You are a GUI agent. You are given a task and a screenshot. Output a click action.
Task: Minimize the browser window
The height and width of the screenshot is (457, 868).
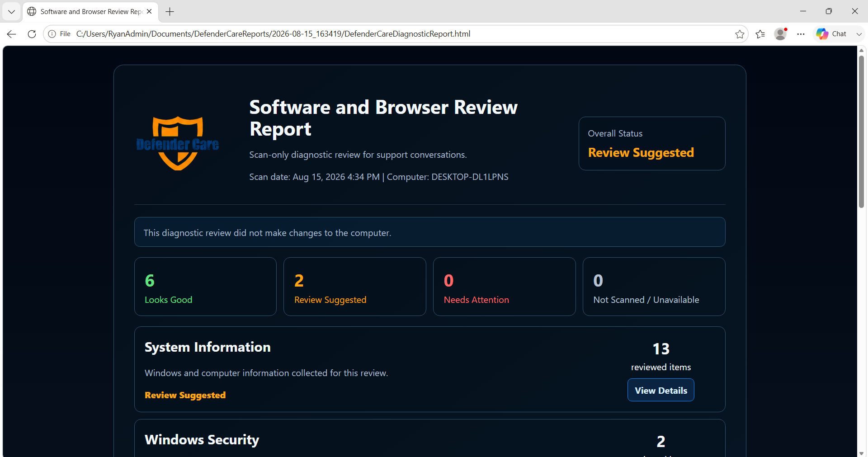pyautogui.click(x=803, y=11)
